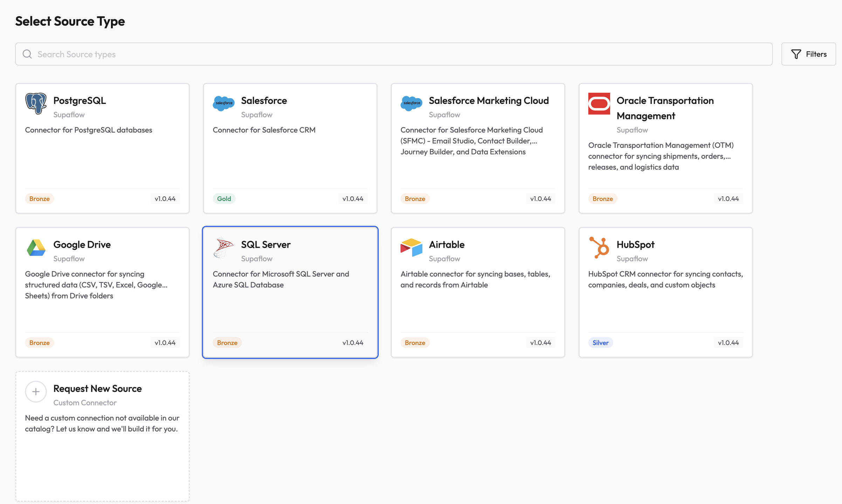Click the SQL Server logo icon

tap(223, 248)
